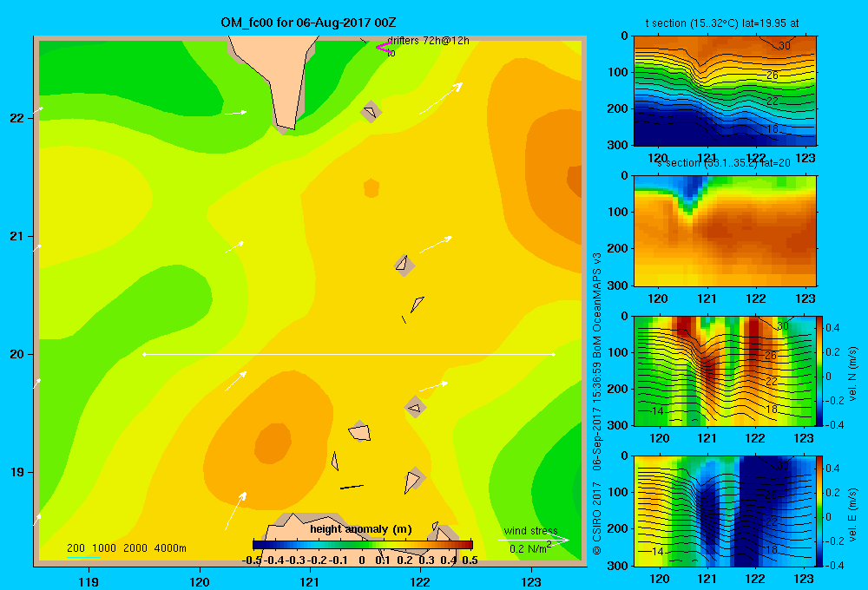Click longitude tick label 123 on main map

pyautogui.click(x=531, y=581)
